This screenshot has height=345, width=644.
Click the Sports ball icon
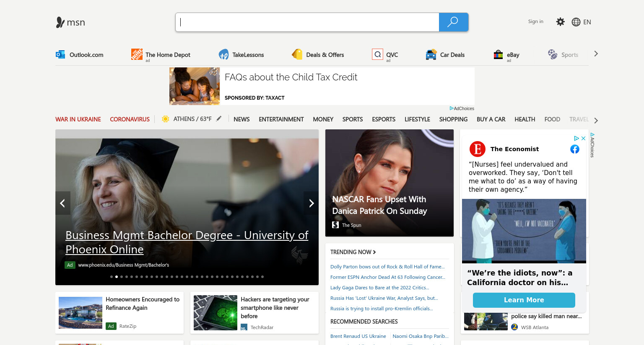point(553,54)
